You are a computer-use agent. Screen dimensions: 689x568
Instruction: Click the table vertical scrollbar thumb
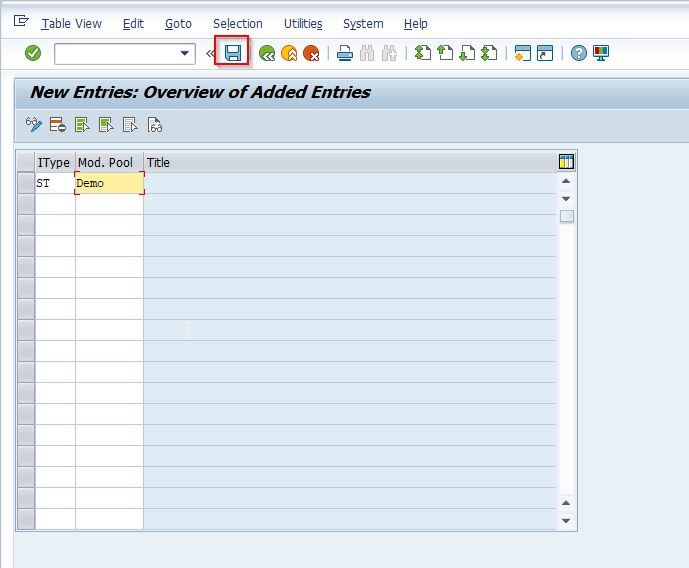click(x=566, y=216)
